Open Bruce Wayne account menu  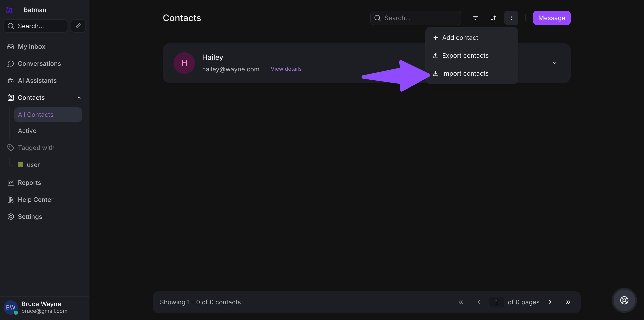coord(41,307)
